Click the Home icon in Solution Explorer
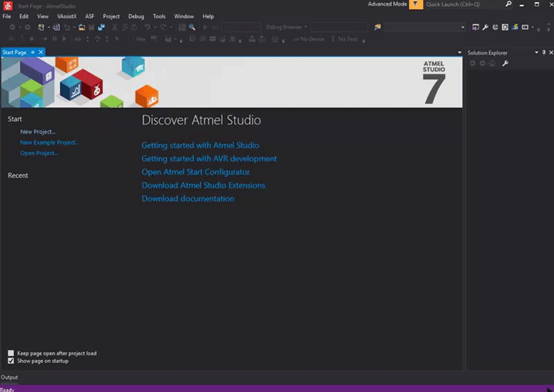Viewport: 554px width, 392px height. [x=492, y=64]
